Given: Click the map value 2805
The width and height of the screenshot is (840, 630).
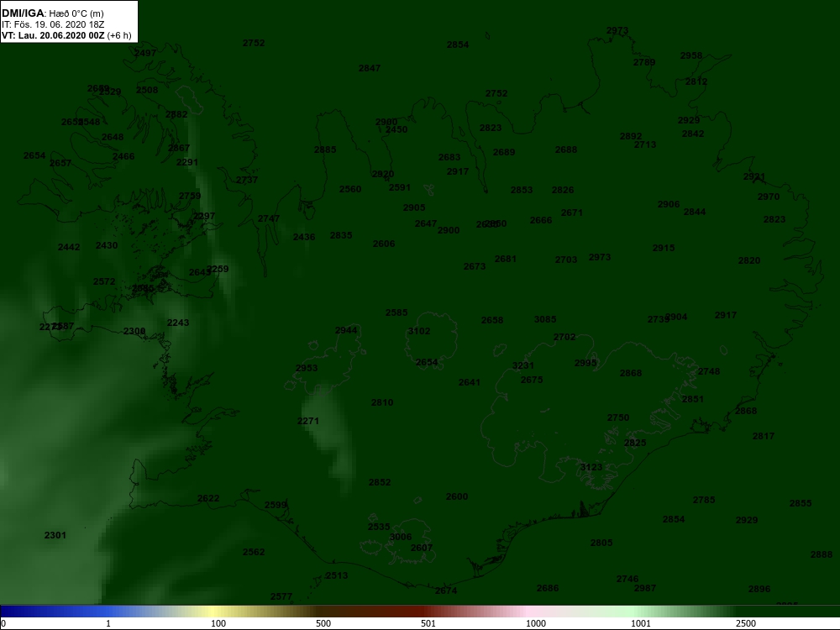Looking at the screenshot, I should click(x=601, y=543).
